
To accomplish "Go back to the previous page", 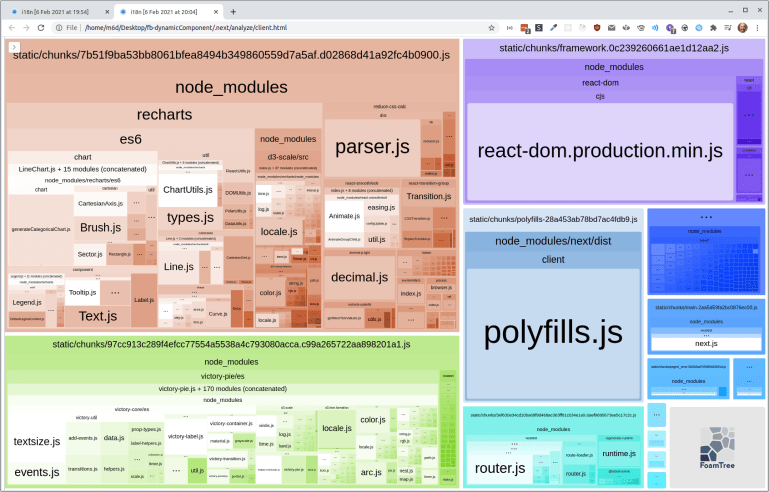I will pos(12,28).
